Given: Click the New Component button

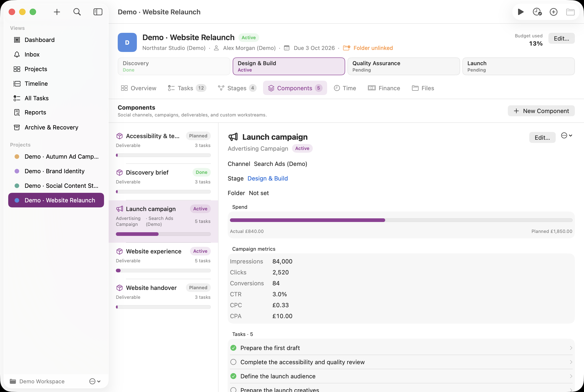Looking at the screenshot, I should [541, 111].
